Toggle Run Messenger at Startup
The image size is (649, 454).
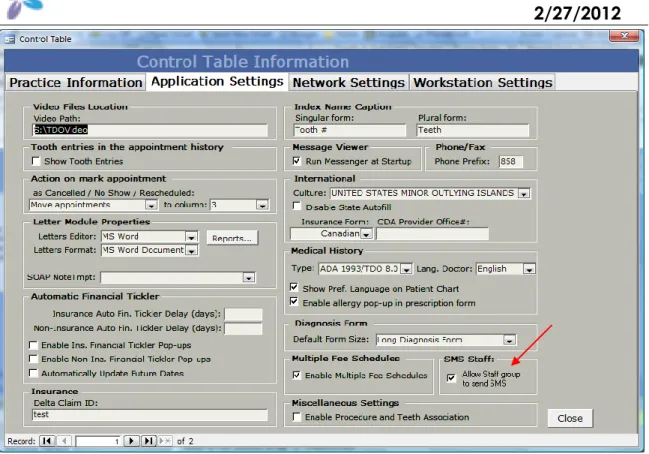point(296,161)
